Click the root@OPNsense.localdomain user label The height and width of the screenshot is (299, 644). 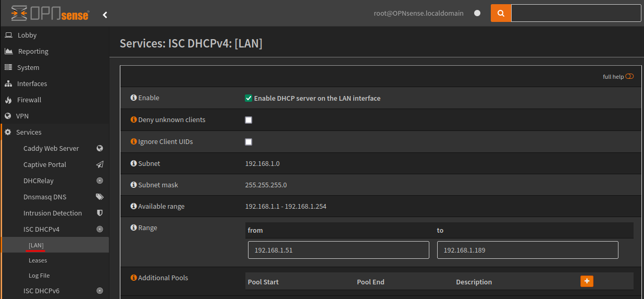(418, 14)
